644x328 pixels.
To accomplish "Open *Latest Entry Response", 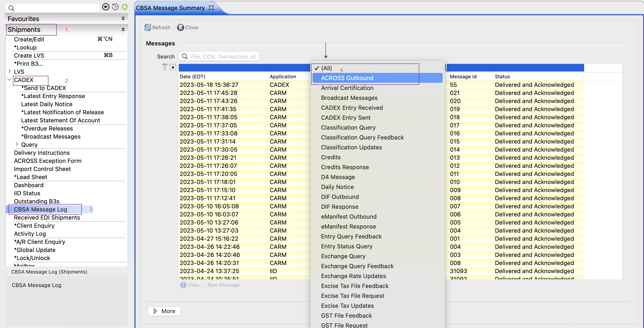I will click(x=53, y=96).
